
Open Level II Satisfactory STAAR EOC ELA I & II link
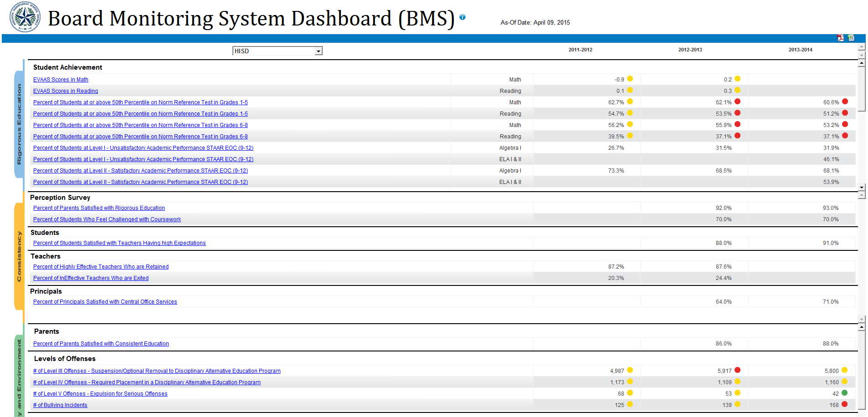point(140,182)
